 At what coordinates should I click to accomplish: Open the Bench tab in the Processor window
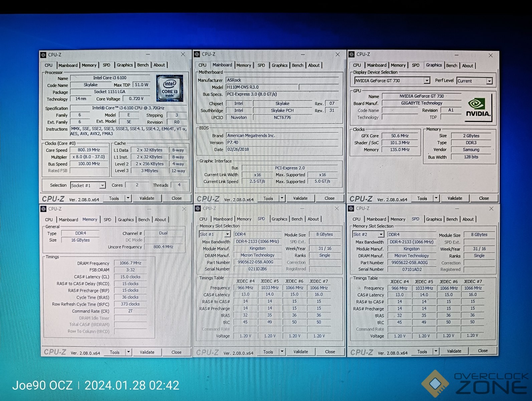(x=143, y=65)
